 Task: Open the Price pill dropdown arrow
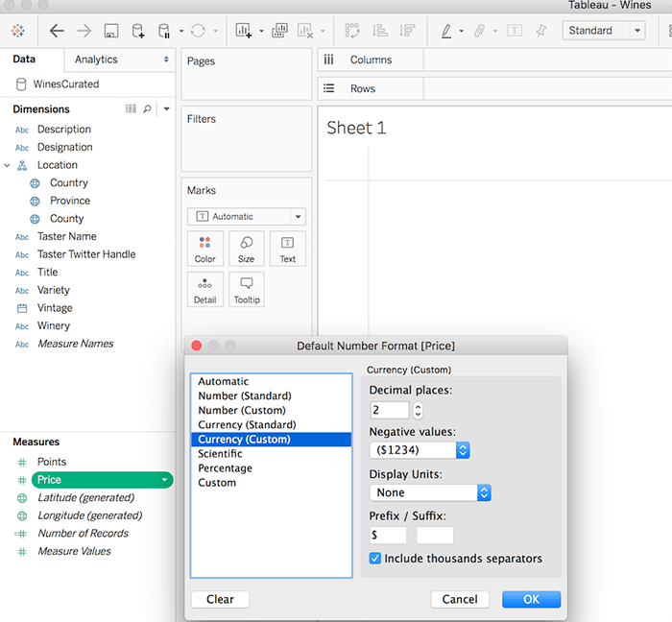coord(164,480)
